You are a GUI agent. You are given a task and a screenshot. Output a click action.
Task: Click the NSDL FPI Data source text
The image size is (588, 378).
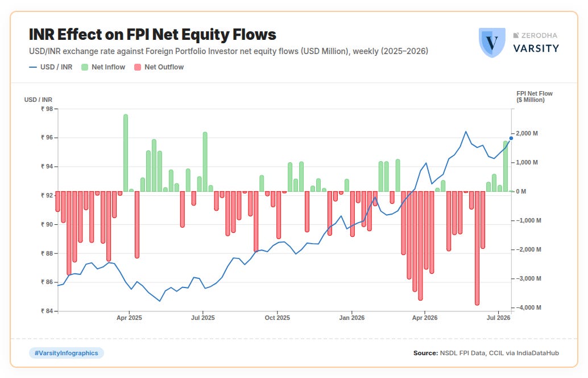coord(462,353)
